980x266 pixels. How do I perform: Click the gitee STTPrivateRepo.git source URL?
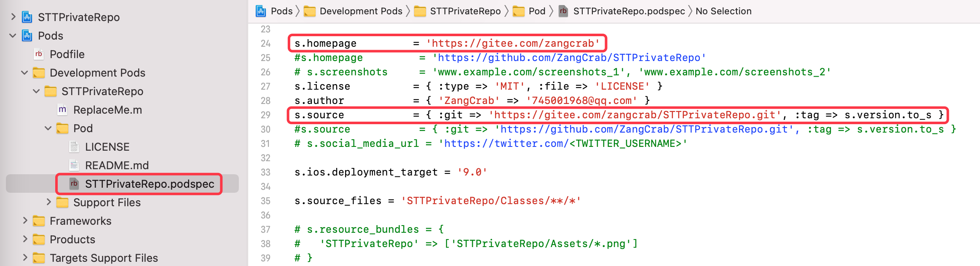tap(635, 115)
